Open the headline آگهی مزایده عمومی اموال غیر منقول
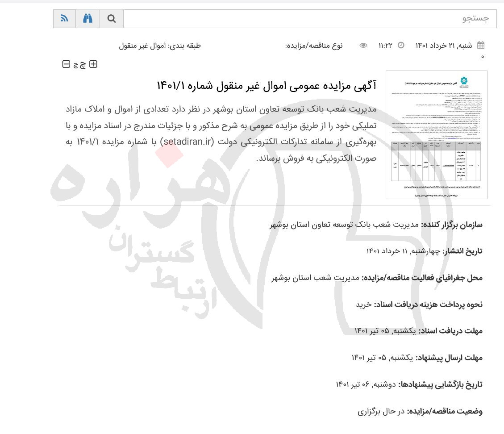 (x=266, y=85)
